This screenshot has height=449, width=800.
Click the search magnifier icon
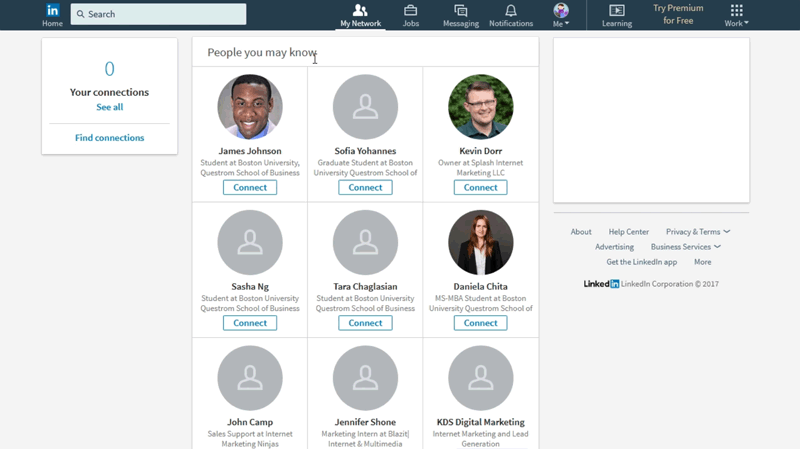pos(81,14)
